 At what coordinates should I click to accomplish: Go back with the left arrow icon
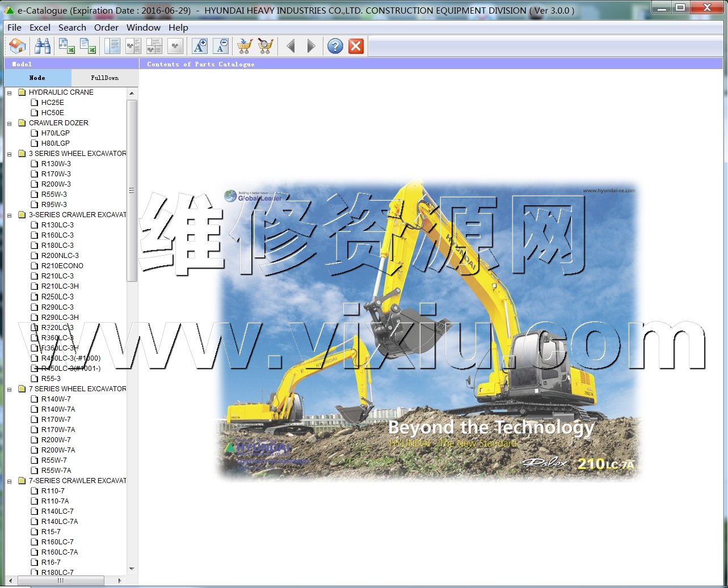(291, 46)
